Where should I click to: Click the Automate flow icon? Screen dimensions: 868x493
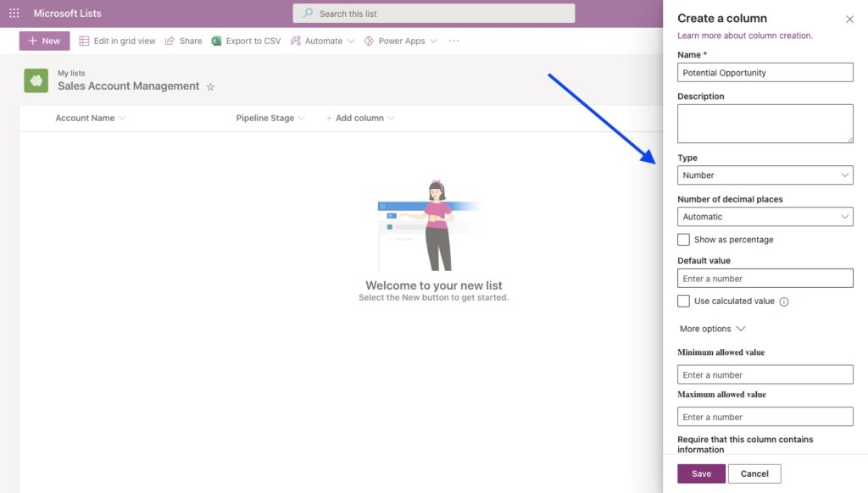point(296,41)
